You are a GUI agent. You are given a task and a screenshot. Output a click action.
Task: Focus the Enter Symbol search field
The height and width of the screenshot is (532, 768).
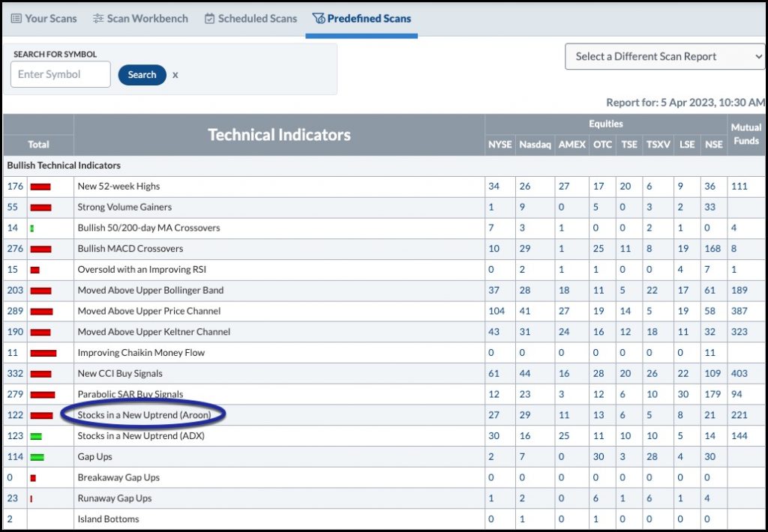click(x=60, y=74)
